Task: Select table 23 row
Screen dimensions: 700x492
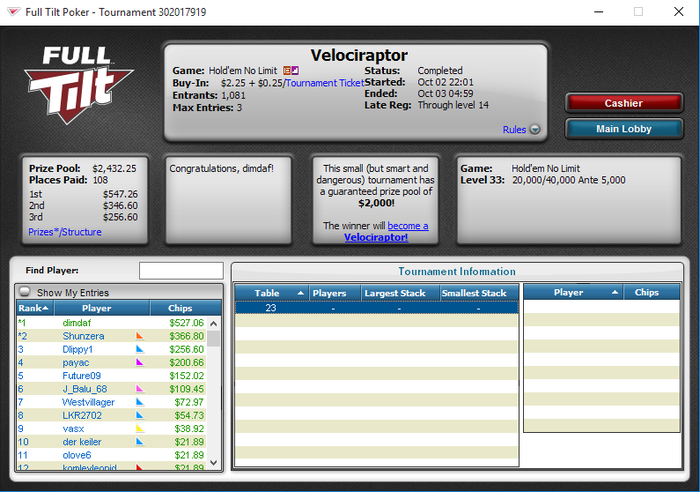Action: [x=376, y=308]
